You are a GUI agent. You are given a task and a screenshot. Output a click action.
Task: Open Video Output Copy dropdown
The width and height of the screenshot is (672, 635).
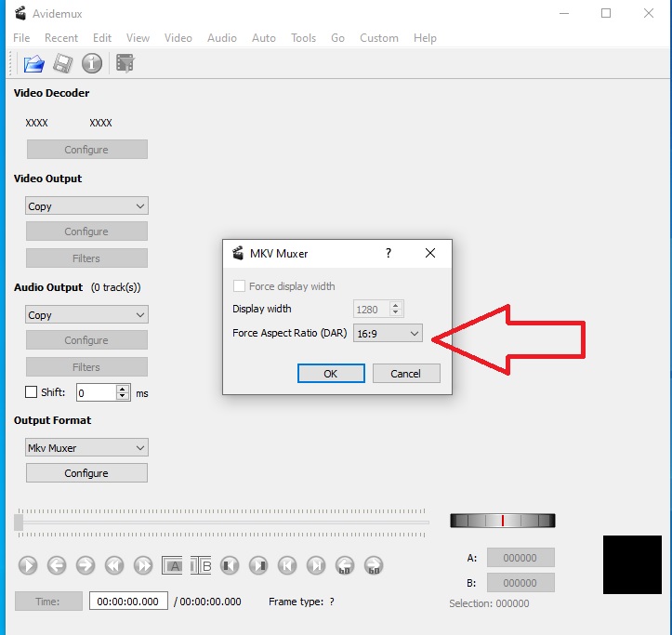pos(86,205)
